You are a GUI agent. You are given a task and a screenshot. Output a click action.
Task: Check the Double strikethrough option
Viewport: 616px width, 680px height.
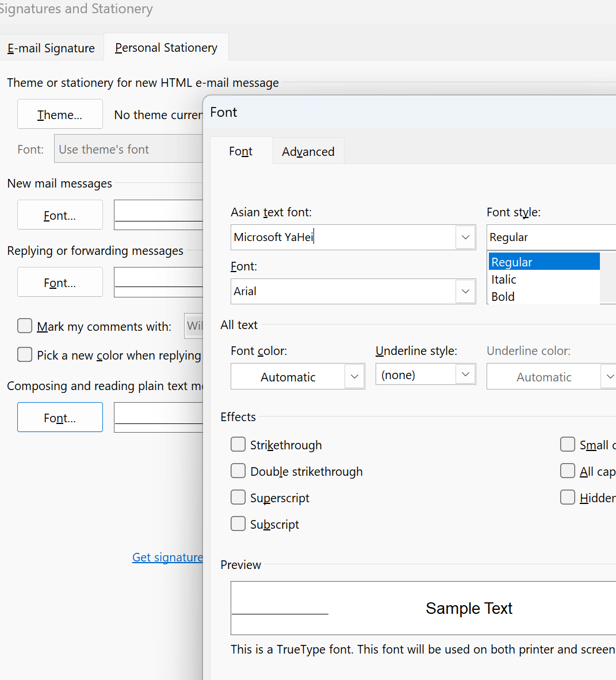238,471
